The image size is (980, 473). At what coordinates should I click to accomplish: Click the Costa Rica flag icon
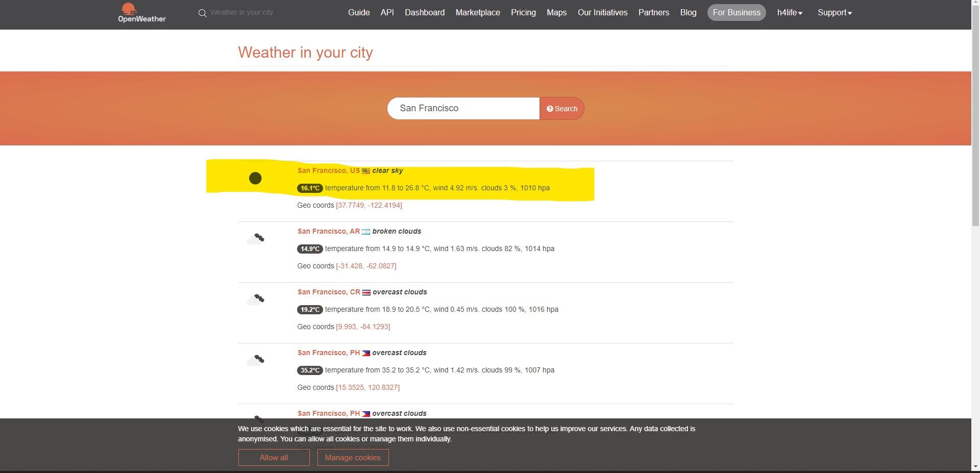tap(366, 292)
